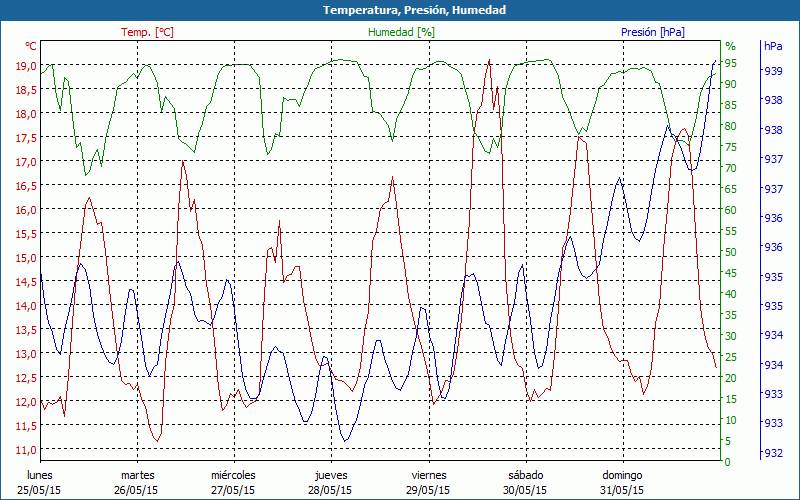
Task: Select the green Humedad [%] legend label
Action: [x=401, y=32]
